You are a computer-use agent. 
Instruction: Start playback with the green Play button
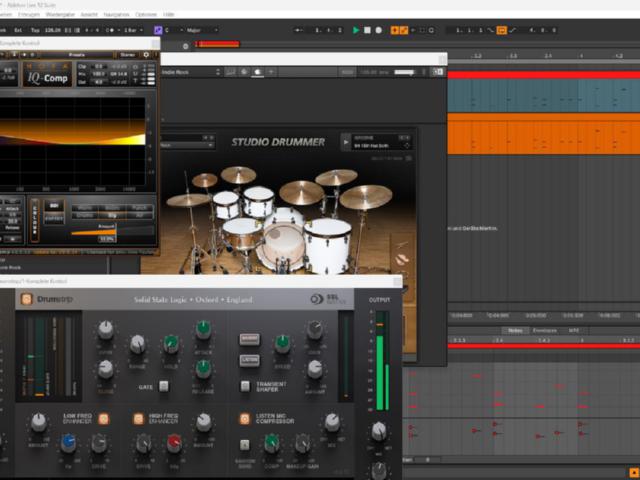click(356, 30)
